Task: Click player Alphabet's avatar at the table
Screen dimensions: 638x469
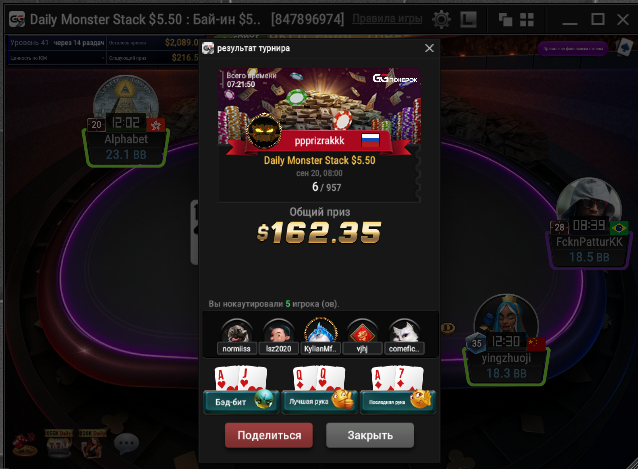Action: 125,97
